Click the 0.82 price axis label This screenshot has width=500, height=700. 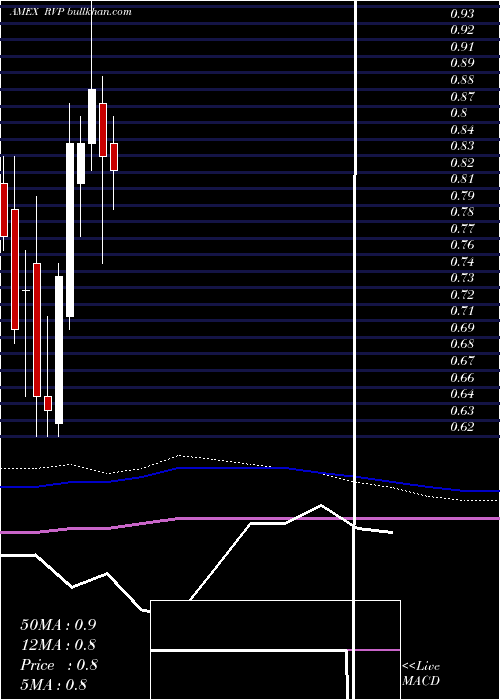pos(462,163)
